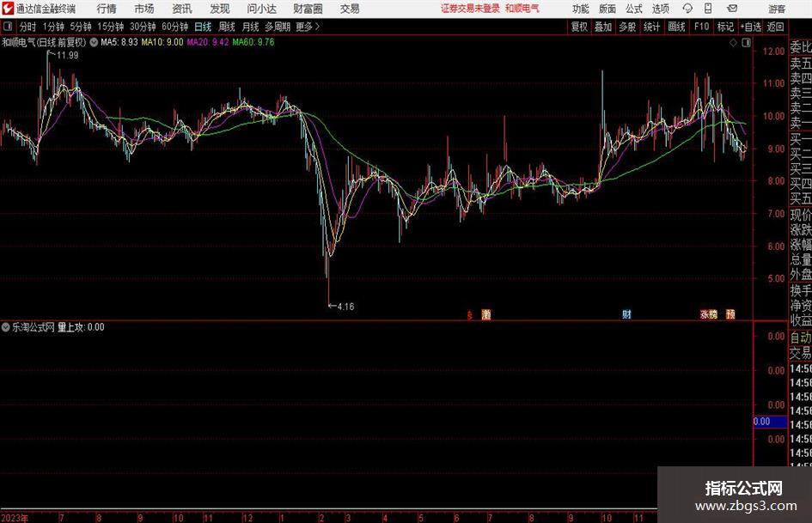
Task: Open the headset customer service icon
Action: coord(687,9)
